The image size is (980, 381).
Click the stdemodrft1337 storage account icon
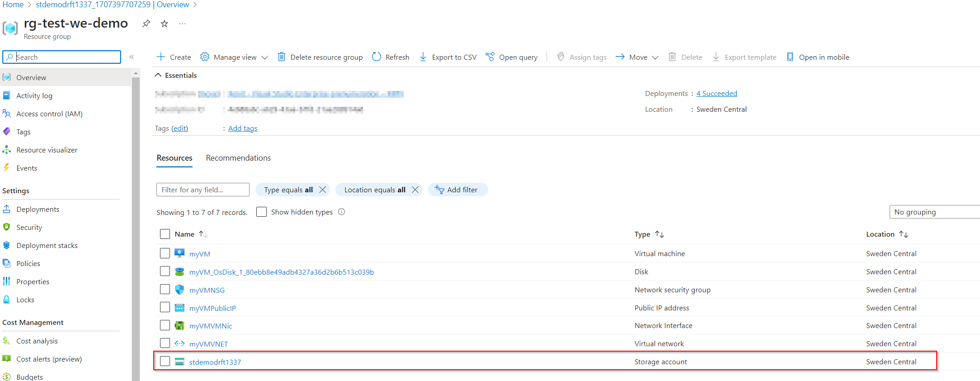tap(179, 362)
